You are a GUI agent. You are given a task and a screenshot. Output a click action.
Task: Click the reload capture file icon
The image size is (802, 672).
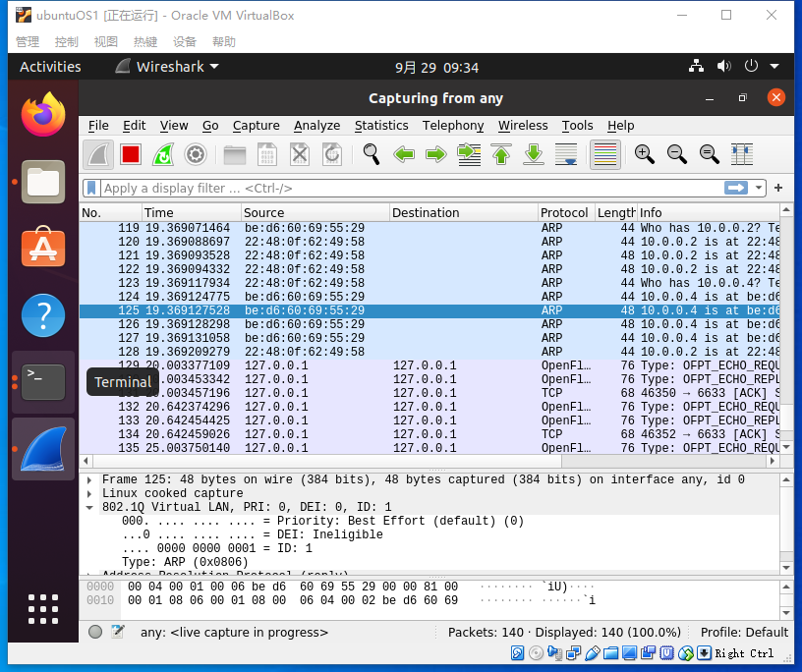pyautogui.click(x=332, y=154)
